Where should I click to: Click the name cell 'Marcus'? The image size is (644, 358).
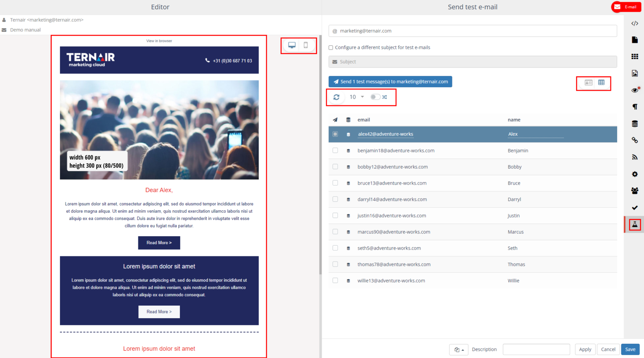[516, 232]
